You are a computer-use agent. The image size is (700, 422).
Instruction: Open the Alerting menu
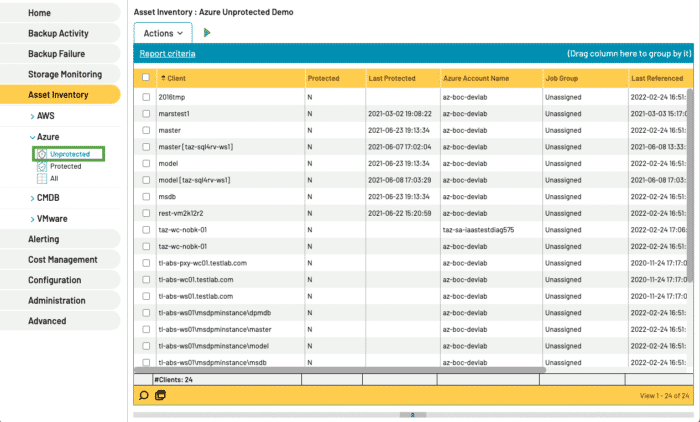60,239
